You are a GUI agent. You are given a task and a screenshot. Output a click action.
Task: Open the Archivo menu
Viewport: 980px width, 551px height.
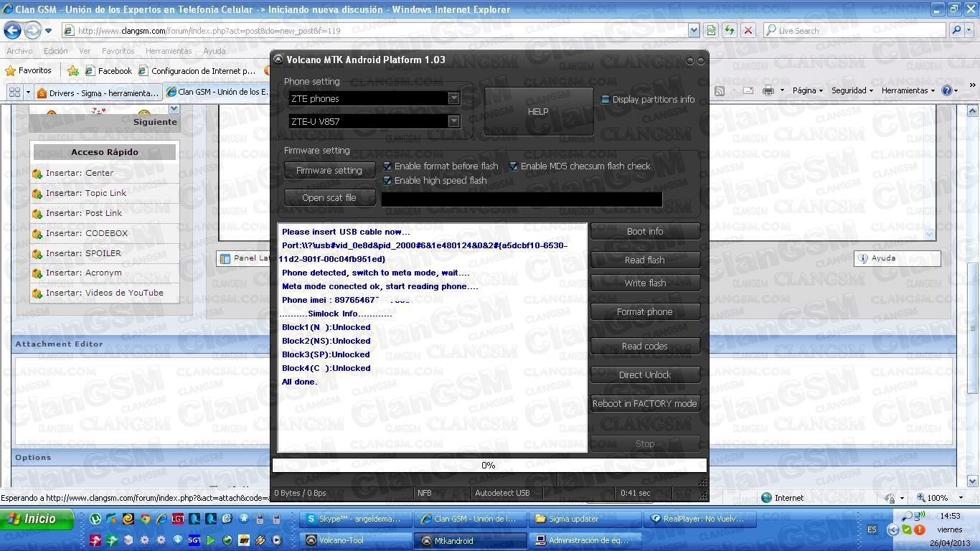[x=19, y=51]
